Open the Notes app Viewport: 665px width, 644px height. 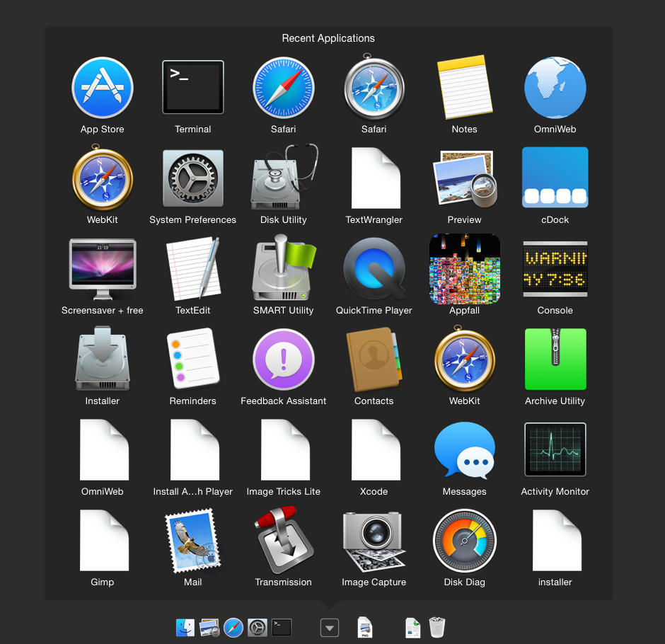[465, 87]
